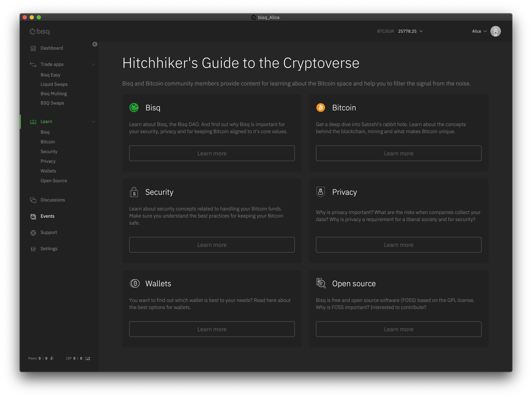Screen dimensions: 532x398
Task: Click the bisq_Alice window title
Action: pyautogui.click(x=269, y=17)
